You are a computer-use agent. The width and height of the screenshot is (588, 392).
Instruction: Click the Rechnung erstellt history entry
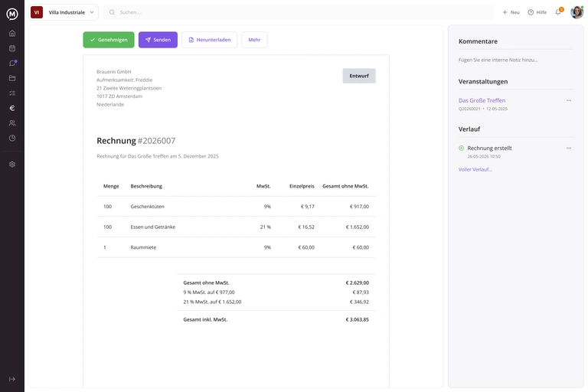click(489, 149)
